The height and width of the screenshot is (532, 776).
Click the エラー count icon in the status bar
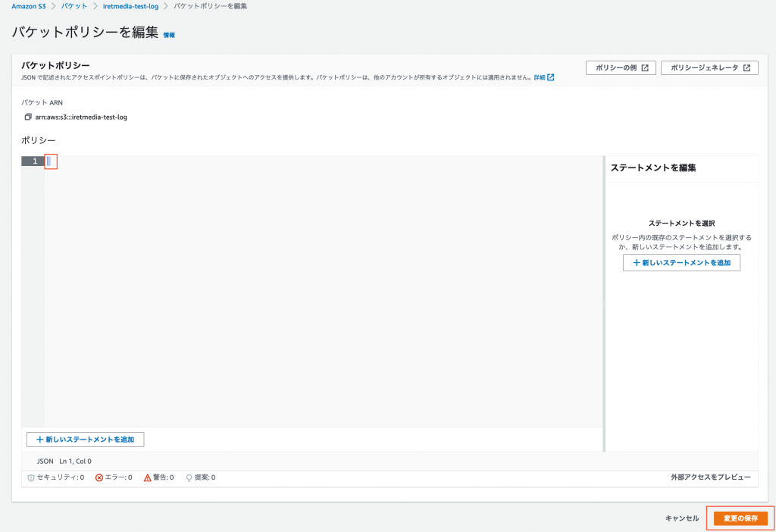click(99, 477)
